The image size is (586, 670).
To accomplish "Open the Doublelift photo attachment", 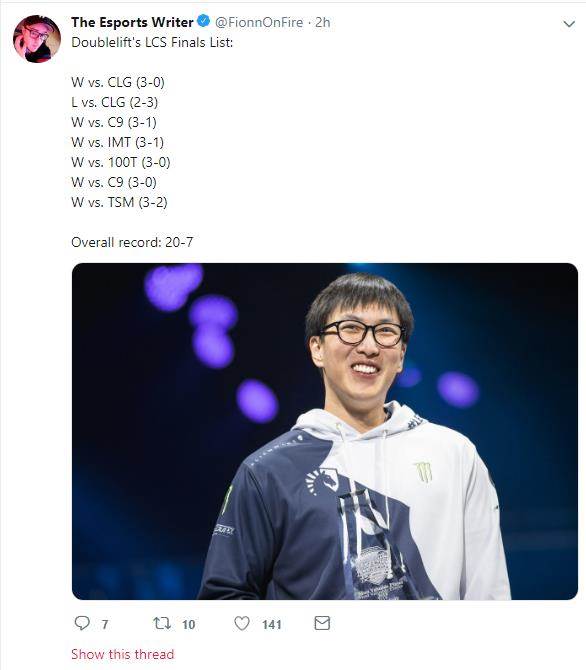I will (x=325, y=431).
